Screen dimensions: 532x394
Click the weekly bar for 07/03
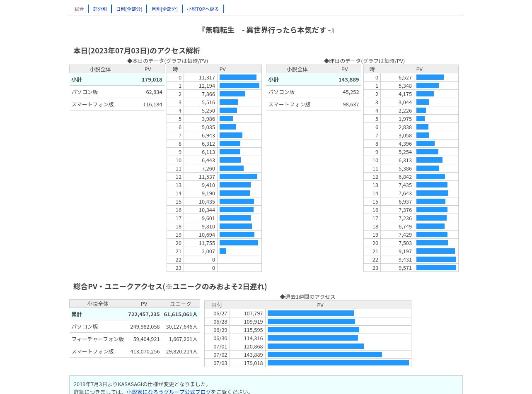point(338,363)
